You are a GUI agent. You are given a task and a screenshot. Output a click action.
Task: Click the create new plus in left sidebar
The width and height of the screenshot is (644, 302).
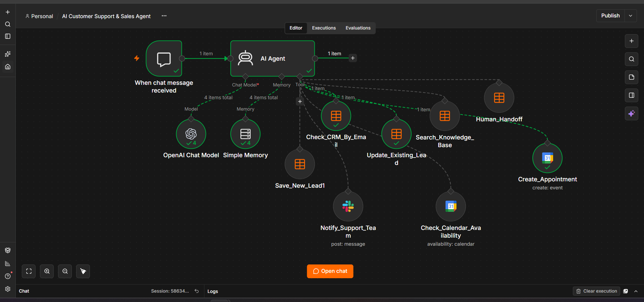8,12
